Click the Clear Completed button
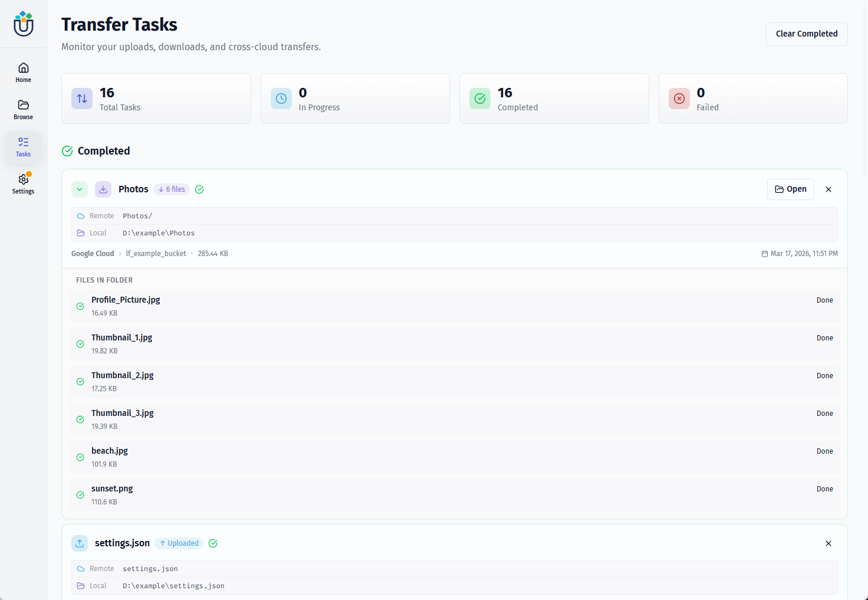868x600 pixels. (806, 34)
